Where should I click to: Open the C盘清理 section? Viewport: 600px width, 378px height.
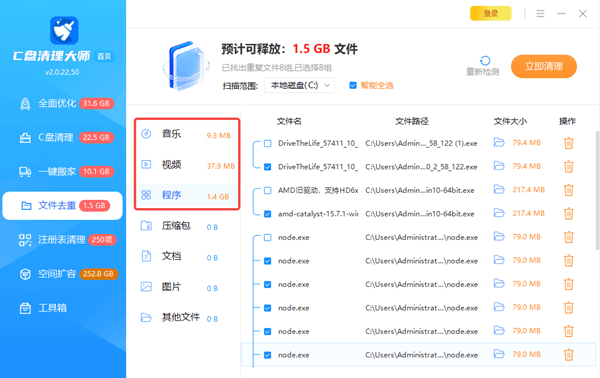62,137
